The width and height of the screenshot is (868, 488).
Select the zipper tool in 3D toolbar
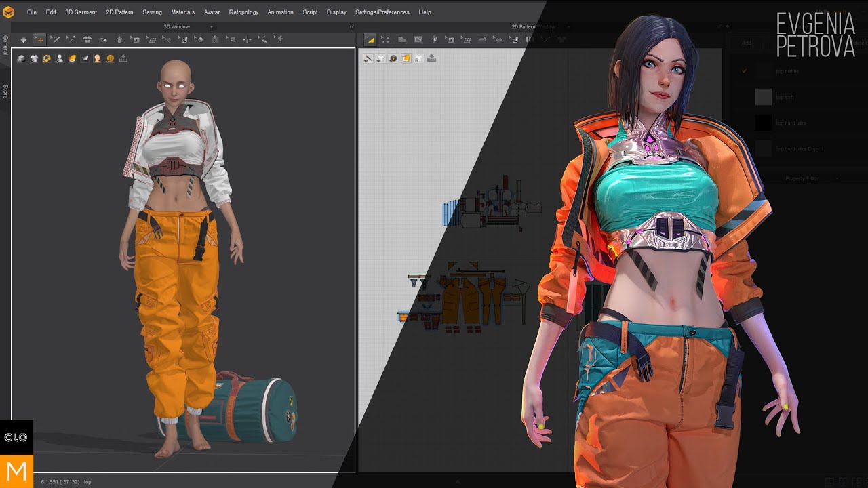coord(215,39)
